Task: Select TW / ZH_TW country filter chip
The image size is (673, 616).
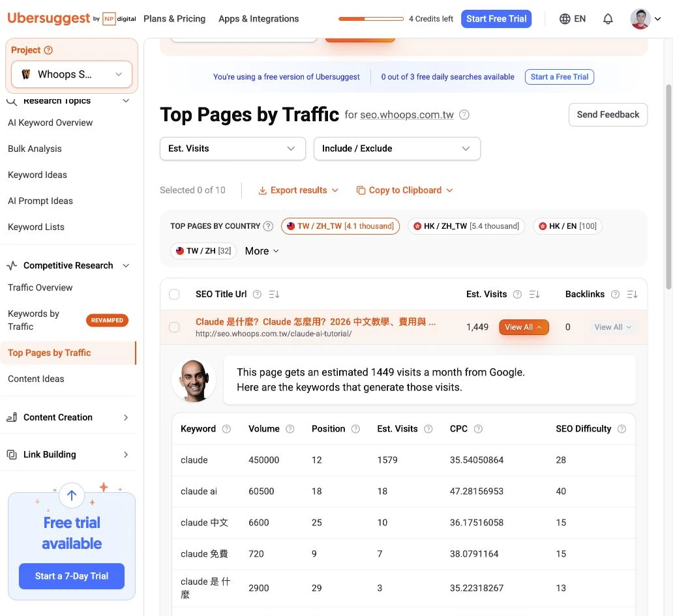Action: click(340, 226)
